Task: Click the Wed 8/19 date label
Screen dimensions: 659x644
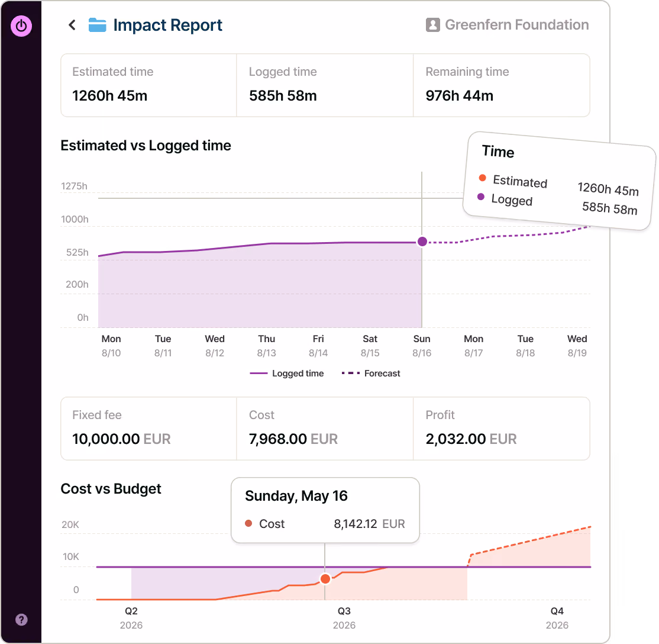Action: 577,346
